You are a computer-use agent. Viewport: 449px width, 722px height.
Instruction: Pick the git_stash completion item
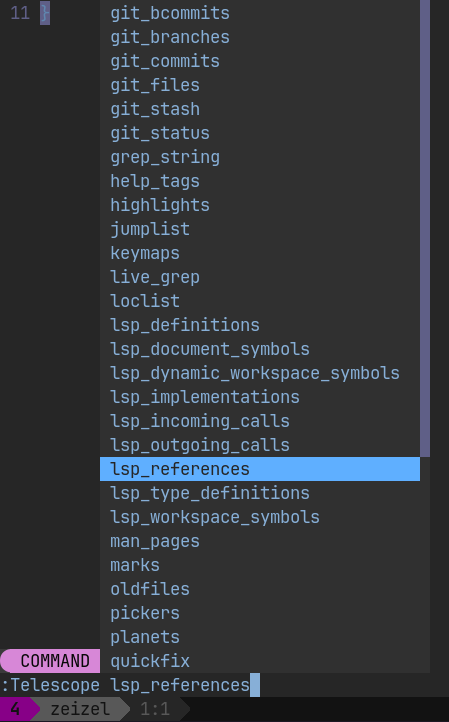260,109
